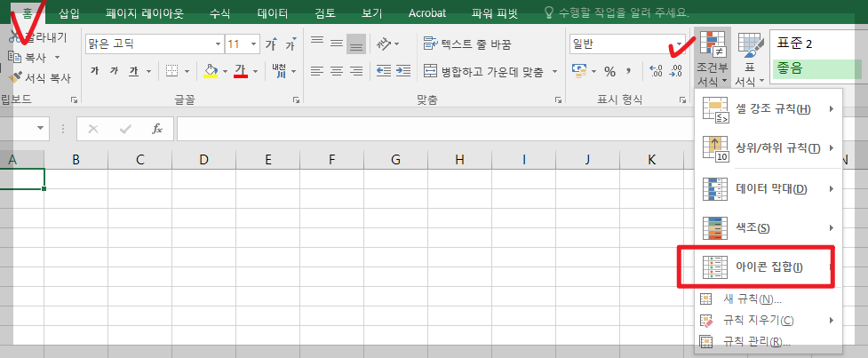Increase indent
The image size is (868, 358).
(403, 71)
